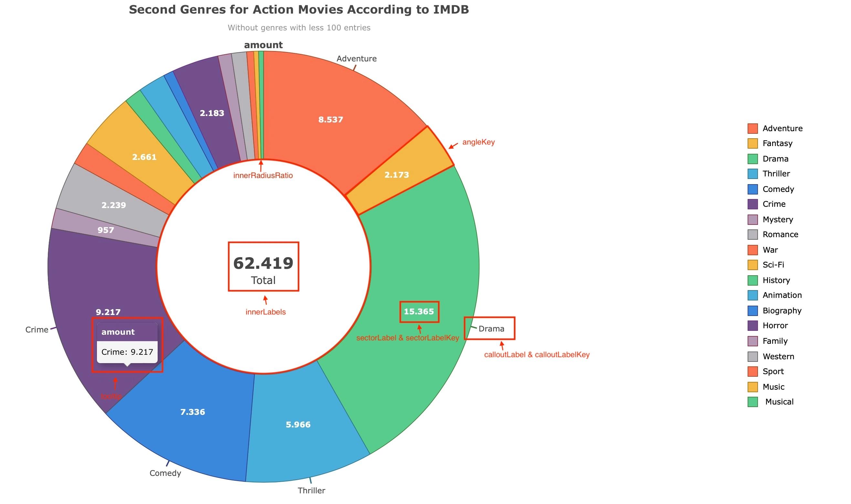Click the Horror legend marker
Viewport: 851px width, 504px height.
pyautogui.click(x=752, y=325)
